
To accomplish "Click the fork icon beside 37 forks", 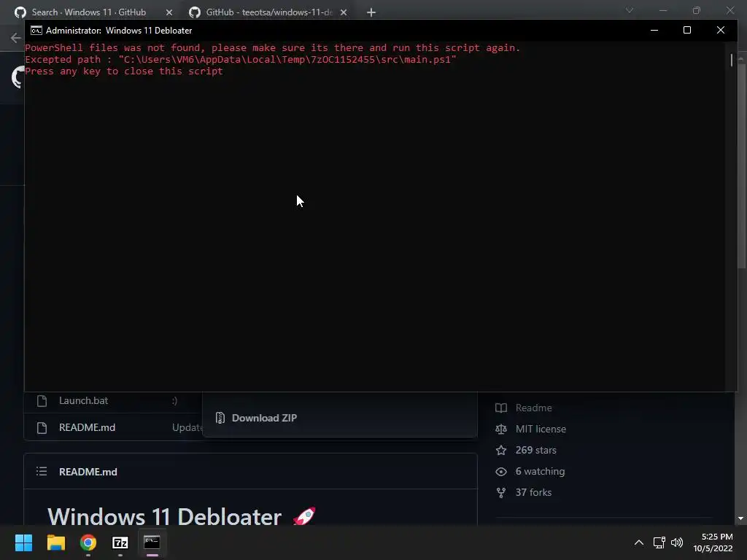I will [500, 492].
